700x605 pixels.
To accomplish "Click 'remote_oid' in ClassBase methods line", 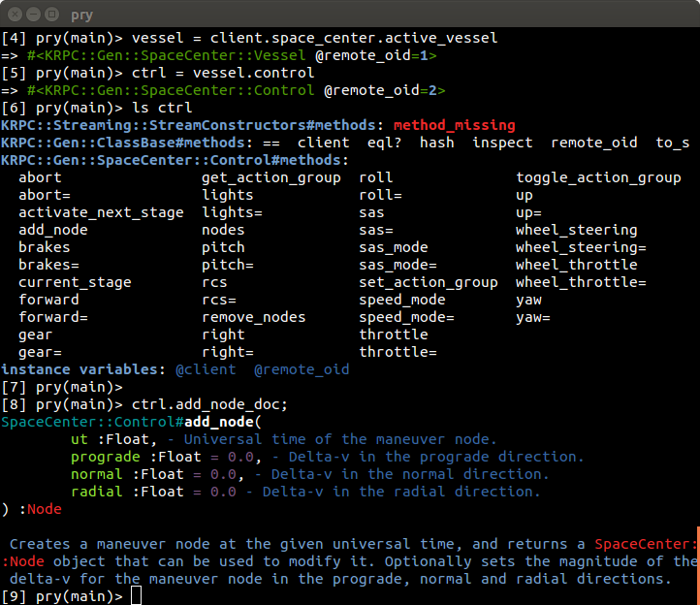I will [594, 143].
